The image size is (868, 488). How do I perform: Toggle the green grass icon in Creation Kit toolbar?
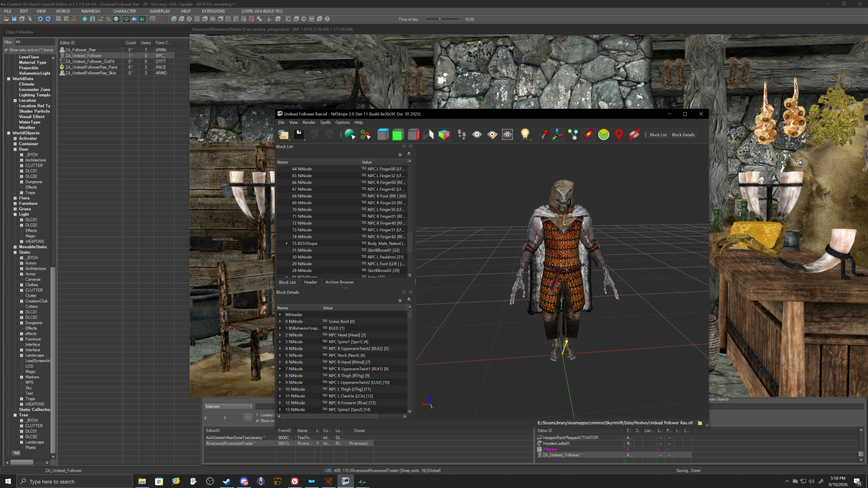point(142,19)
